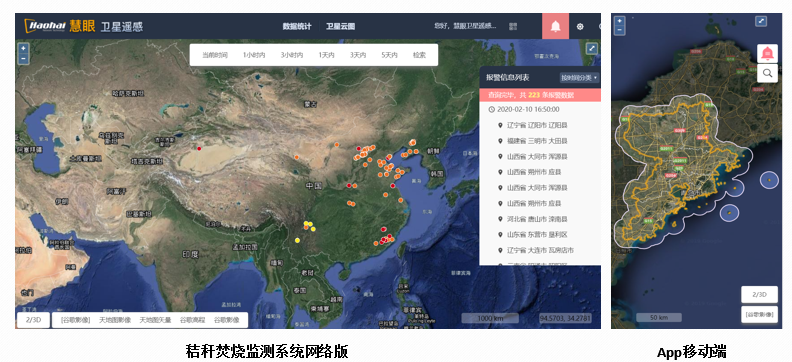Image resolution: width=792 pixels, height=362 pixels.
Task: Select the 1天内 time filter
Action: coord(326,55)
